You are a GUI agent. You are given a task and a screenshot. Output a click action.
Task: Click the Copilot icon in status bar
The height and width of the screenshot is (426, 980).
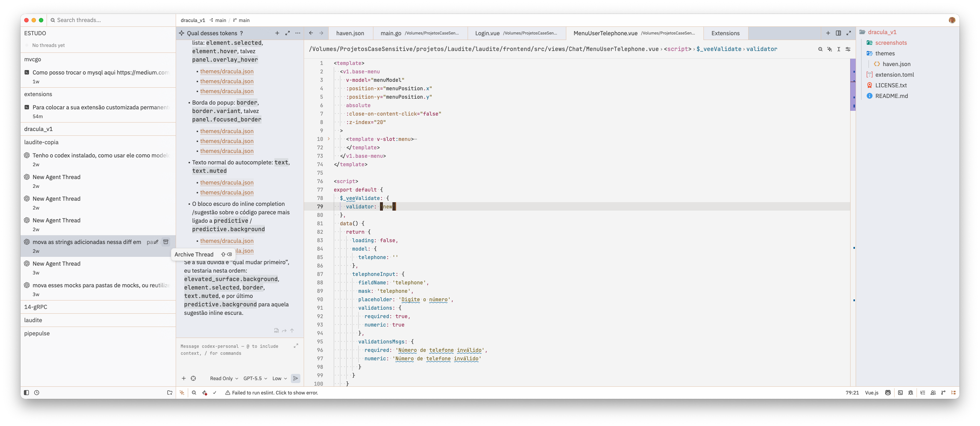[888, 393]
